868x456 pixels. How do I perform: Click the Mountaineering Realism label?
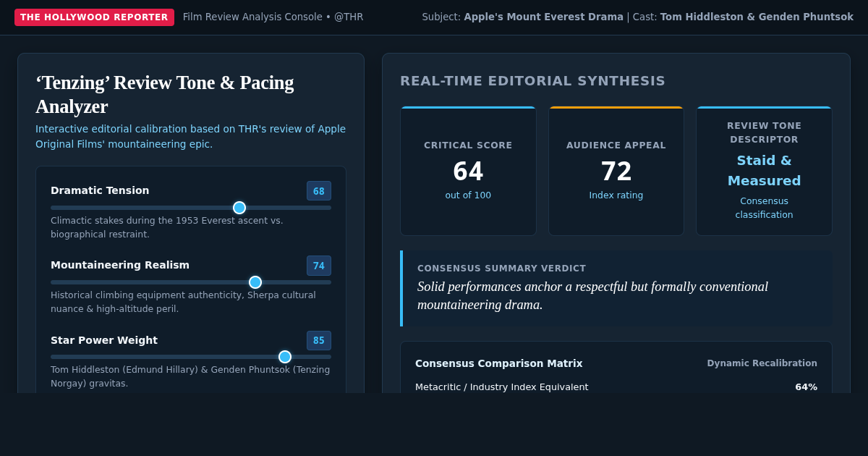[x=120, y=265]
